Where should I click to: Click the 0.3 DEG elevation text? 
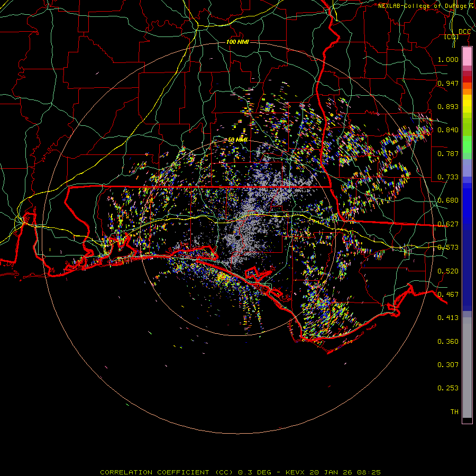(254, 472)
